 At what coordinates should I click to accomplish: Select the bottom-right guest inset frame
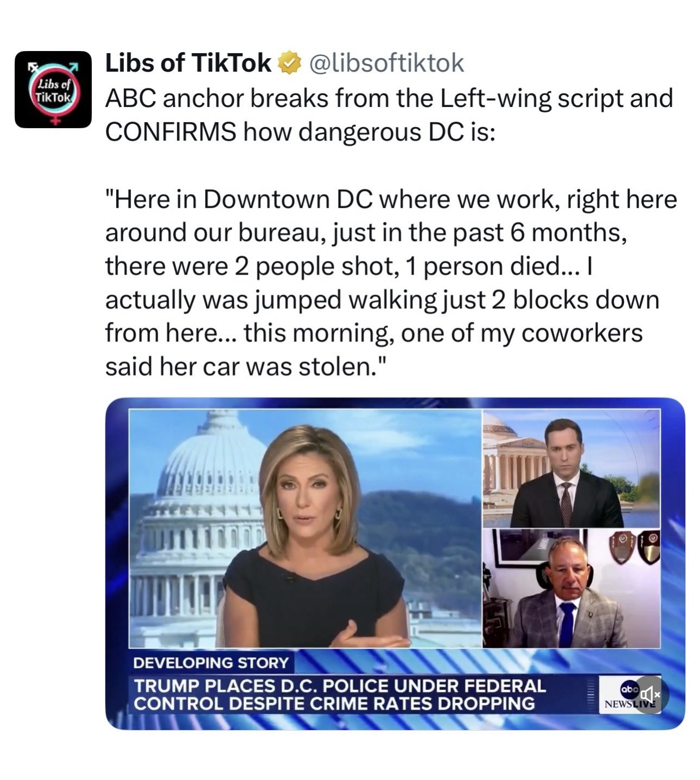click(571, 589)
